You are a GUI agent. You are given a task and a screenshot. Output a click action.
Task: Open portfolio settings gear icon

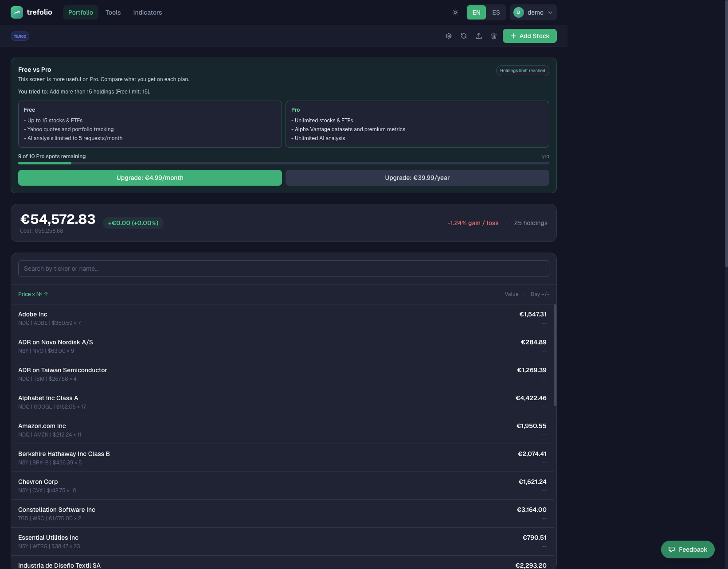click(x=449, y=36)
